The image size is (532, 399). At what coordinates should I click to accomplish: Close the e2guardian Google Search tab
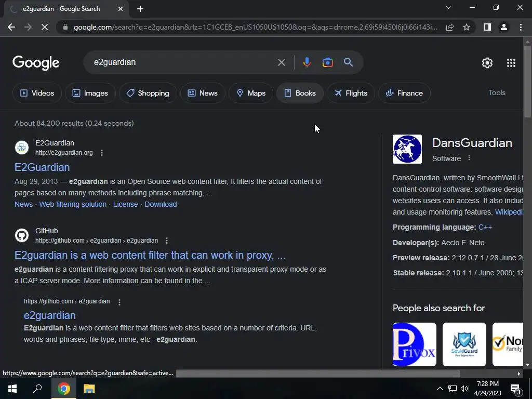click(x=121, y=9)
